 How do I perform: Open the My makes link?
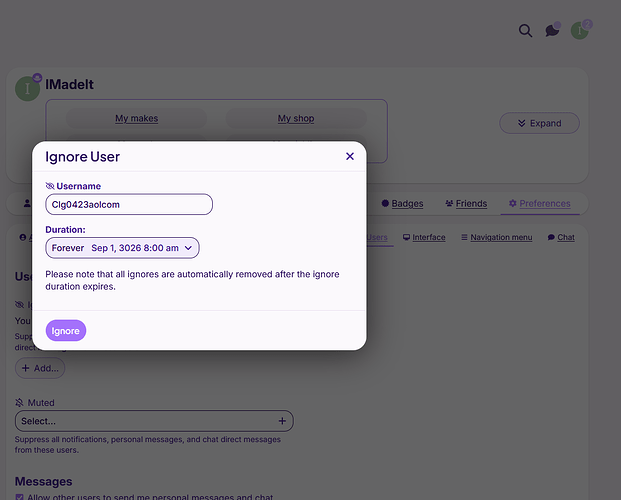pos(137,118)
